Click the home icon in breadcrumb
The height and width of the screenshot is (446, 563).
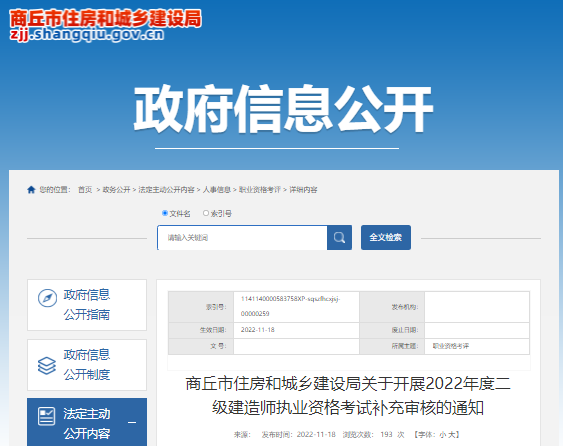pos(31,190)
